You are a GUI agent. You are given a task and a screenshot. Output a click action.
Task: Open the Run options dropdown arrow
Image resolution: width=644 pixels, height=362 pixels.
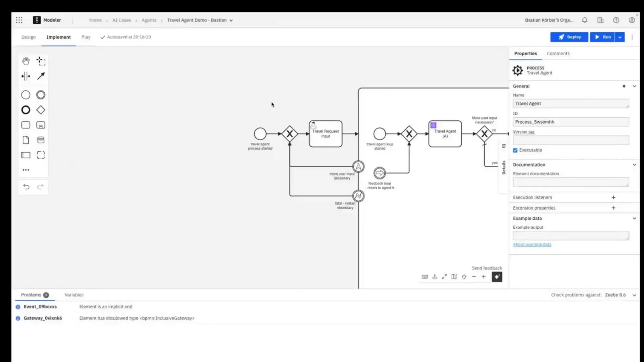click(x=620, y=37)
